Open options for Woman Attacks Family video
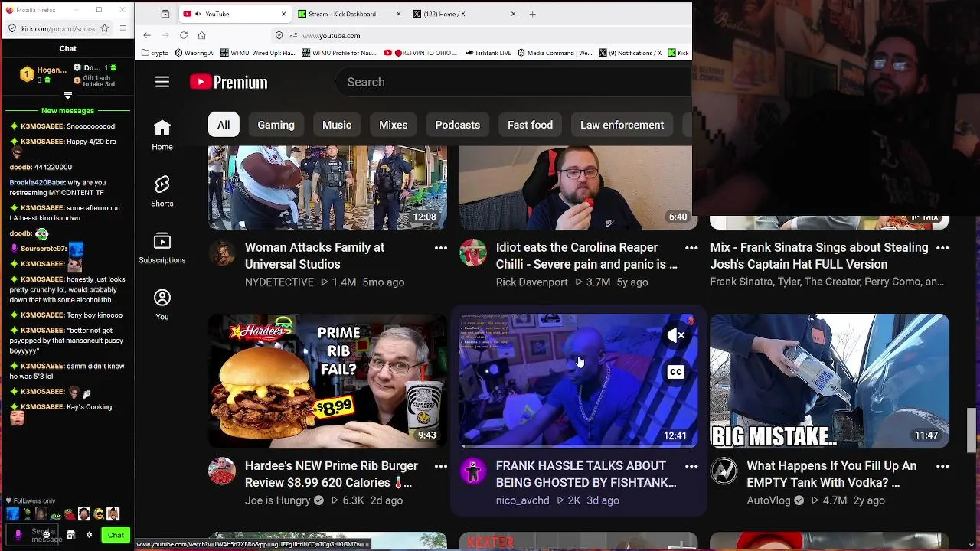Viewport: 980px width, 551px height. click(441, 248)
